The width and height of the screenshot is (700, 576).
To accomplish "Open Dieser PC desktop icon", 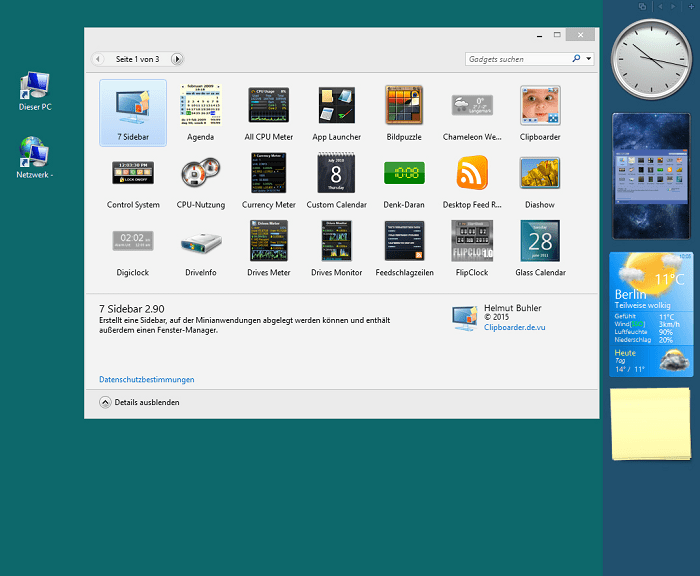I will [x=35, y=90].
